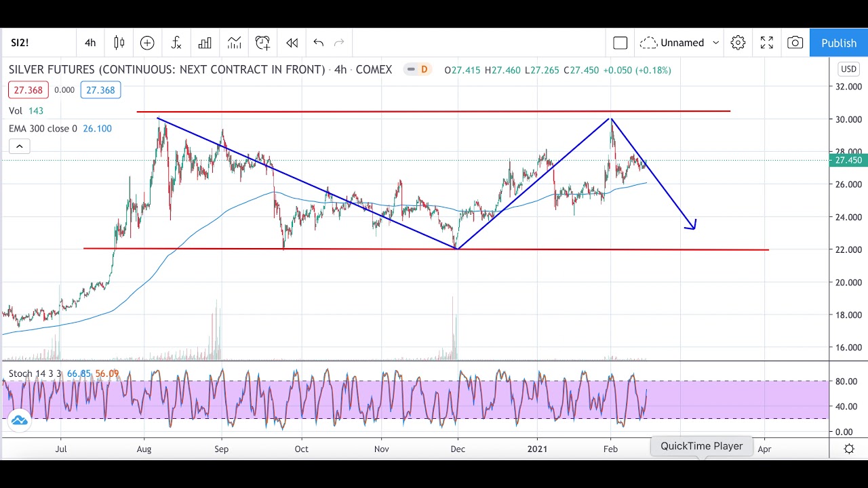Click the 16.000 price axis label

(848, 348)
